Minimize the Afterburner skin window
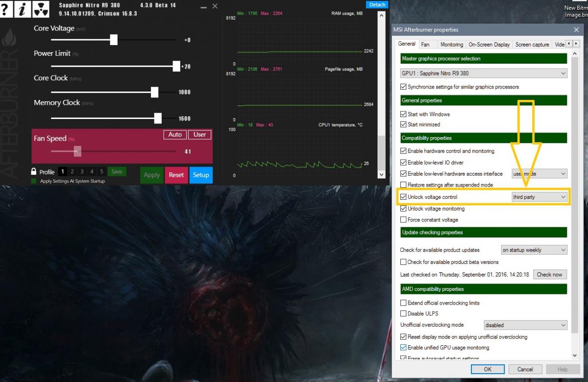The width and height of the screenshot is (588, 382). [x=204, y=6]
